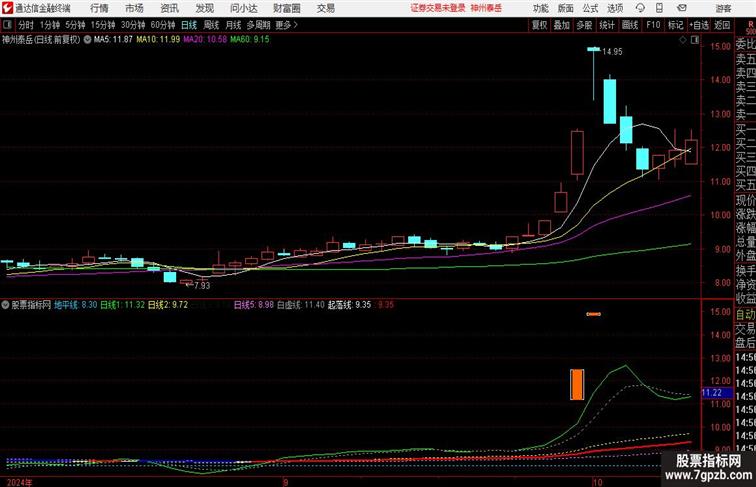Screen dimensions: 756x487
Task: Open the 市场 menu
Action: point(134,8)
